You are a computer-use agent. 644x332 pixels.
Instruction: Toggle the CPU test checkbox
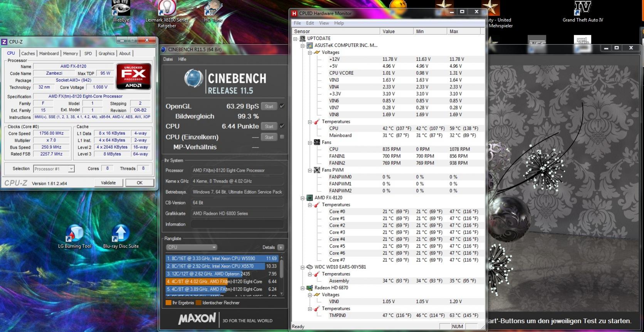[x=282, y=126]
